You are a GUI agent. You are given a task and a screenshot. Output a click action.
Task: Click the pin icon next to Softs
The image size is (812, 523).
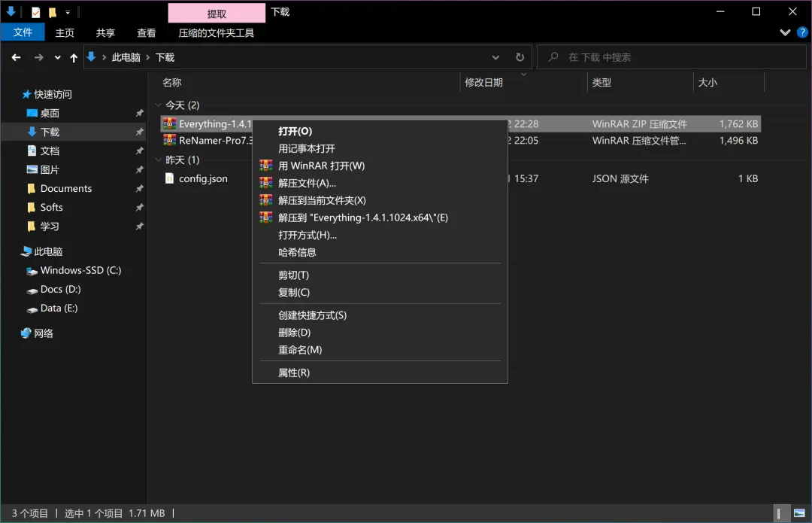click(139, 208)
